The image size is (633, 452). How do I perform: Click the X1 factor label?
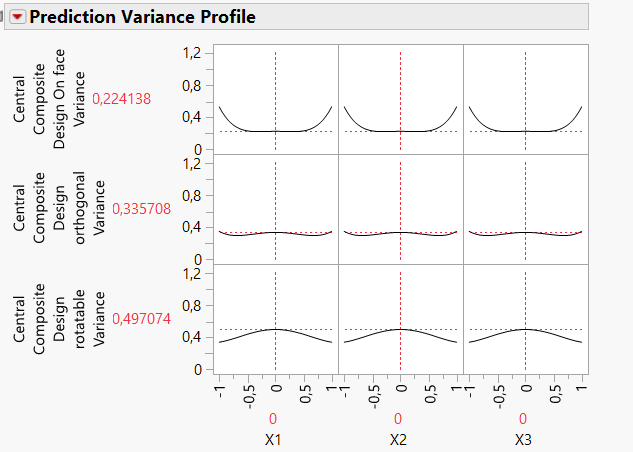point(273,439)
